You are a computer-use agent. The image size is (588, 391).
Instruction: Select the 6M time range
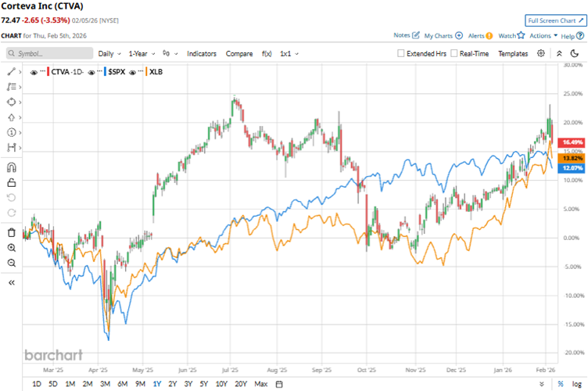click(x=122, y=384)
